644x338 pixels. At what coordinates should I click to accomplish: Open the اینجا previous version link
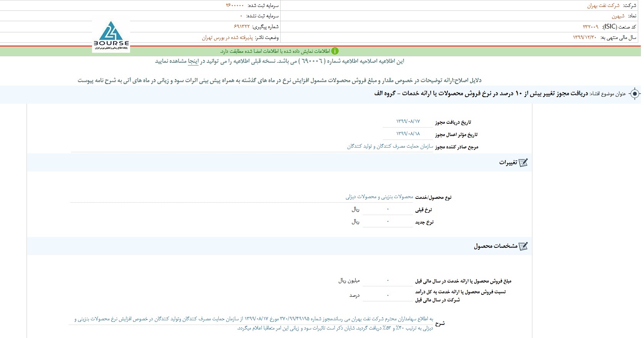point(193,61)
